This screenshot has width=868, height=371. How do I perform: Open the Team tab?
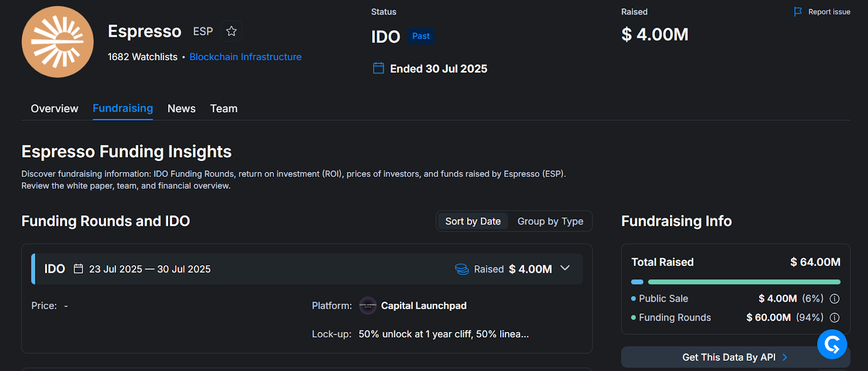[x=224, y=108]
